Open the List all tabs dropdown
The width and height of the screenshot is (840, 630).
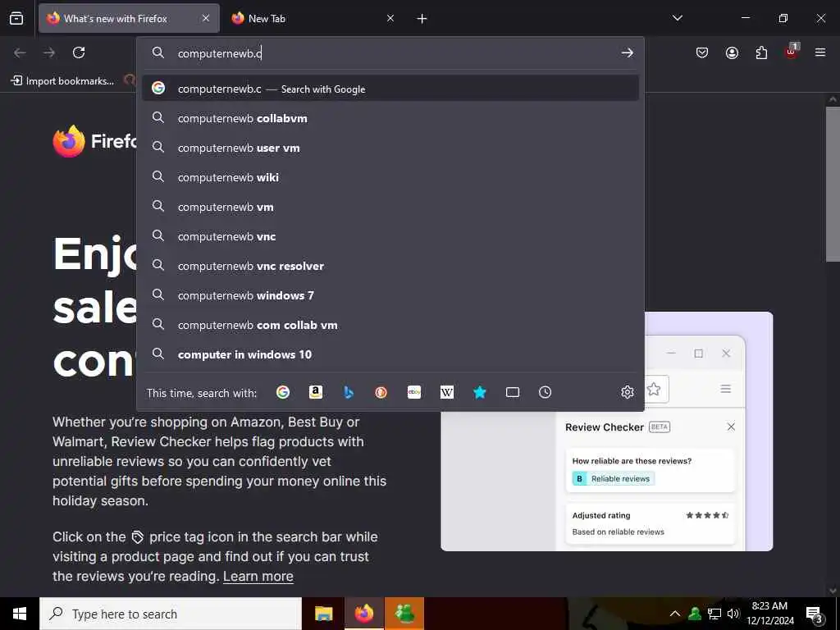pos(678,18)
